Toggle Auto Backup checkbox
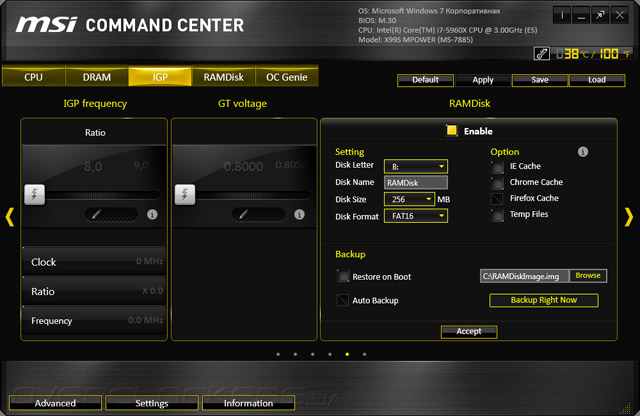The height and width of the screenshot is (416, 640). point(343,300)
